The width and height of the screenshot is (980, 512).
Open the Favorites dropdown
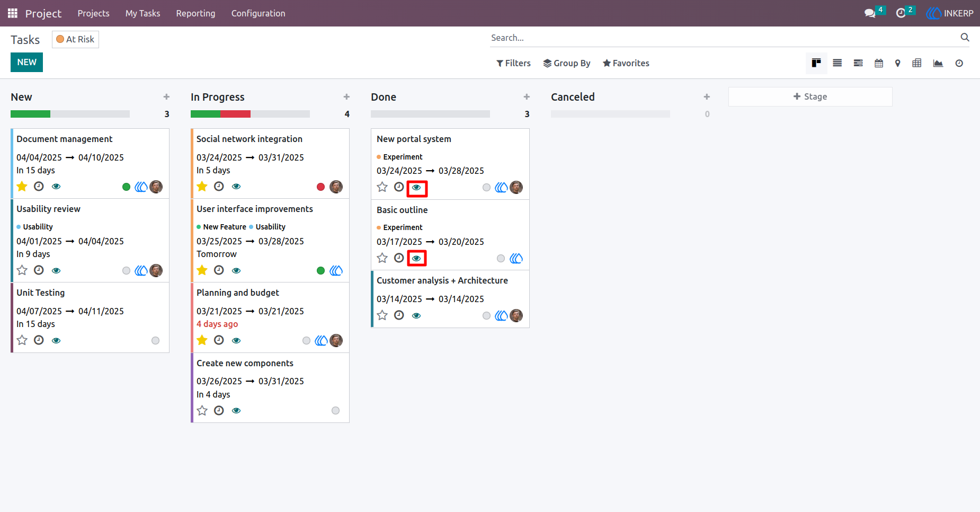click(626, 63)
